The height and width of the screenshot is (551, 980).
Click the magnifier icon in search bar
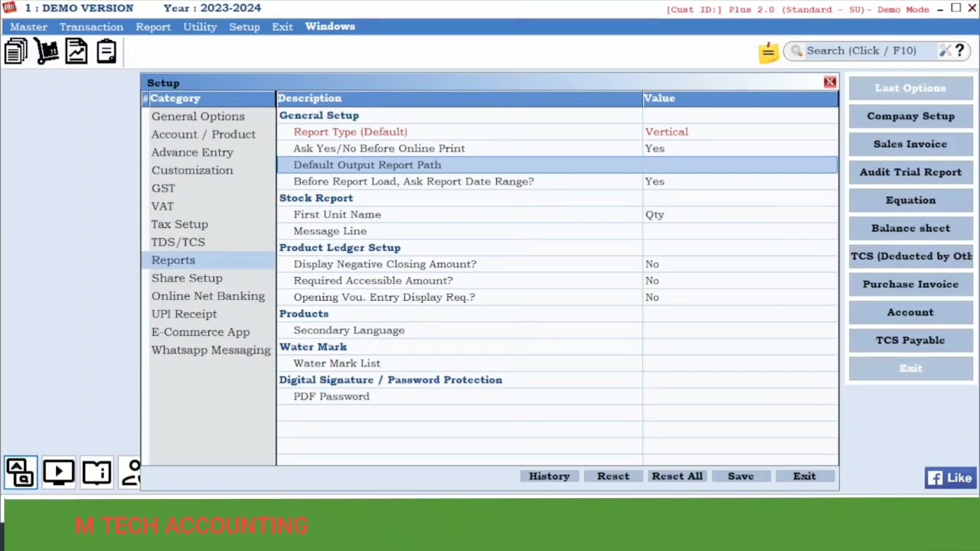click(797, 51)
